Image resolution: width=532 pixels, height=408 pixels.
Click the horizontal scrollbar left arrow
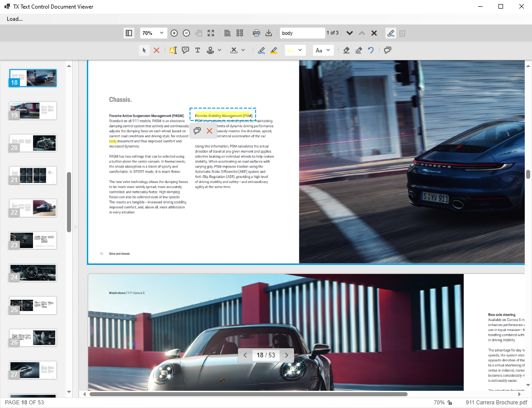(x=85, y=394)
